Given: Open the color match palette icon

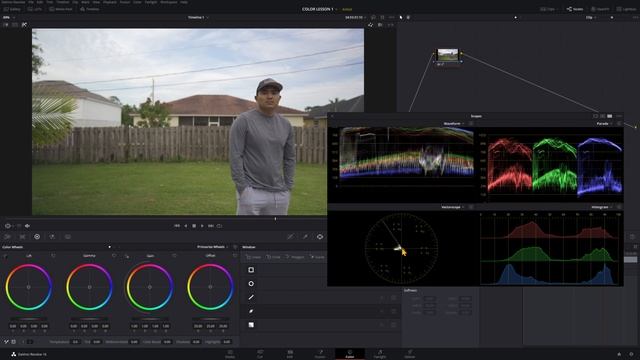Looking at the screenshot, I should [x=22, y=237].
